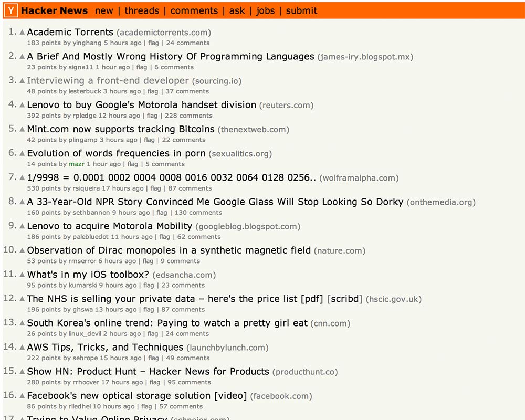This screenshot has height=420, width=525.
Task: View 22 comments on Mint.com story
Action: [x=184, y=140]
